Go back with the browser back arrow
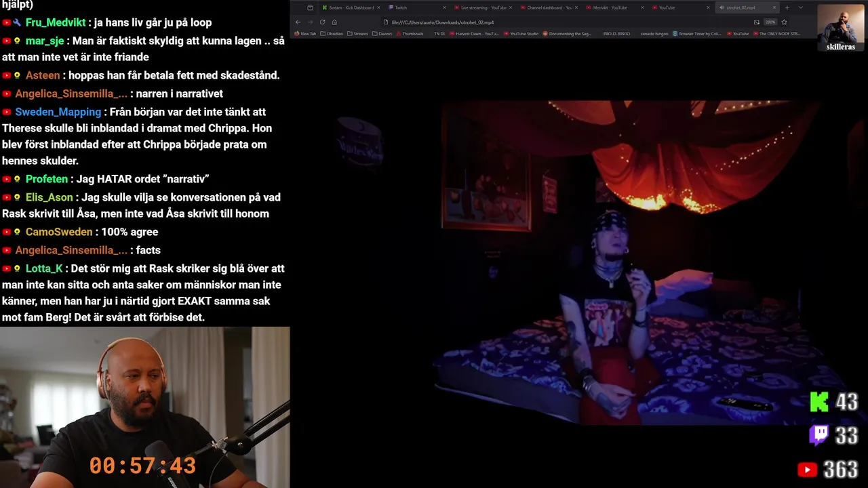This screenshot has height=488, width=868. pos(298,22)
